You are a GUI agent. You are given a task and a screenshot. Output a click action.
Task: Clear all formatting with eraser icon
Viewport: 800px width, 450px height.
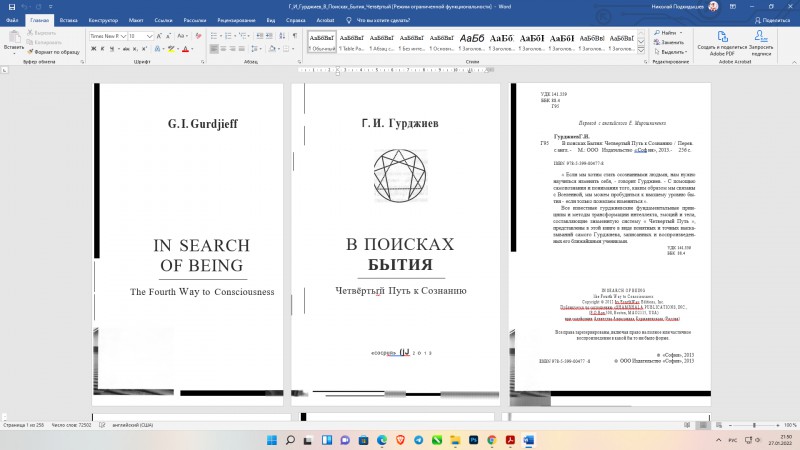click(198, 36)
